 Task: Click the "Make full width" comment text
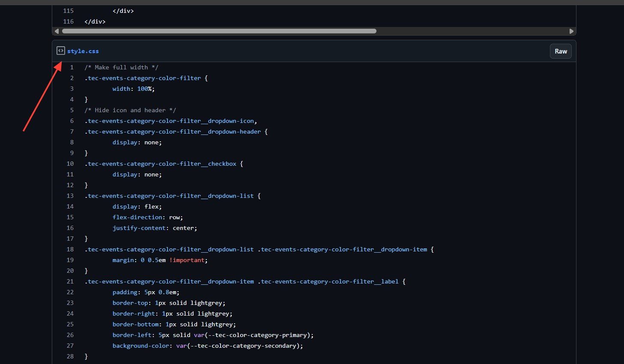tap(121, 67)
